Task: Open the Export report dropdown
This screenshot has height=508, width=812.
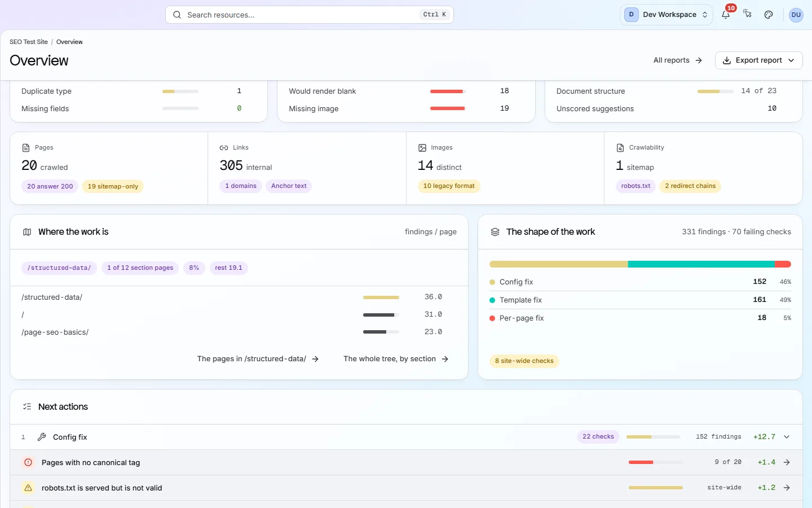Action: click(758, 60)
